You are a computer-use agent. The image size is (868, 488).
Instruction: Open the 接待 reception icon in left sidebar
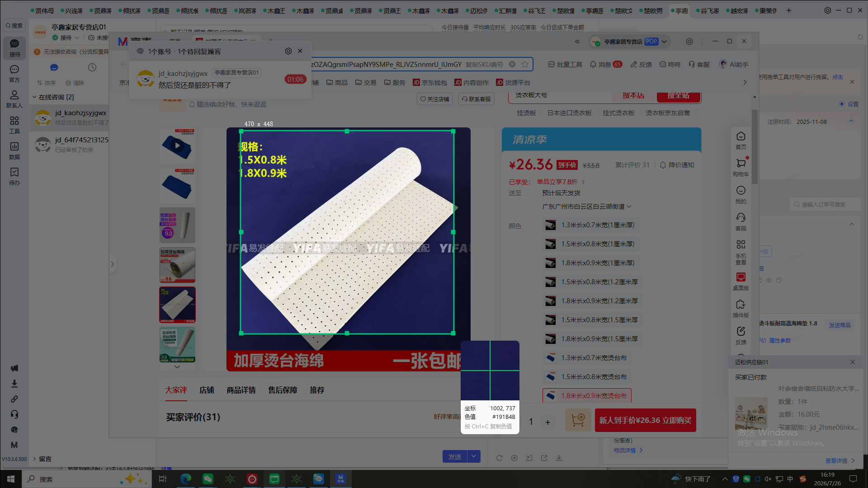[14, 47]
